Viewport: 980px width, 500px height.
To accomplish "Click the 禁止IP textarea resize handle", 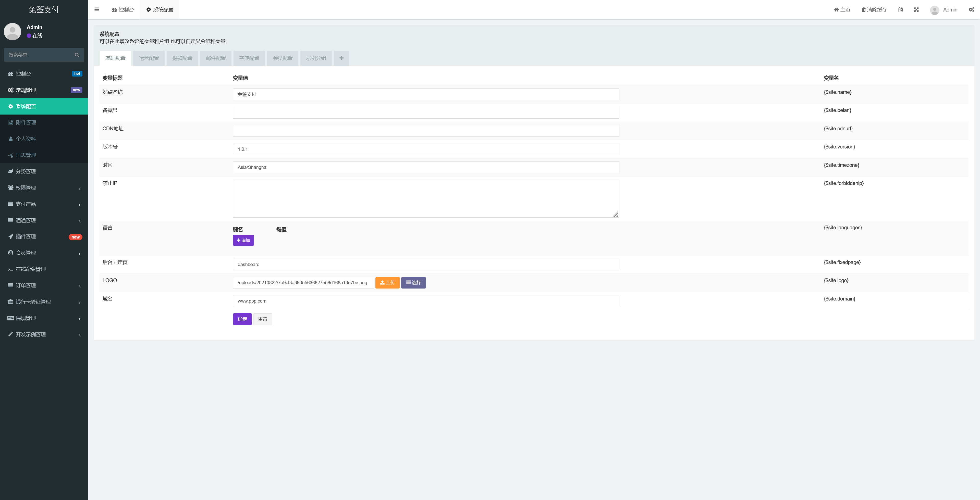I will pyautogui.click(x=615, y=215).
